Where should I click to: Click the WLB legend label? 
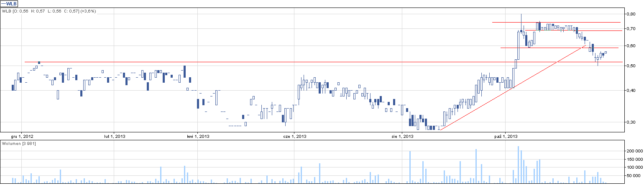tap(9, 3)
